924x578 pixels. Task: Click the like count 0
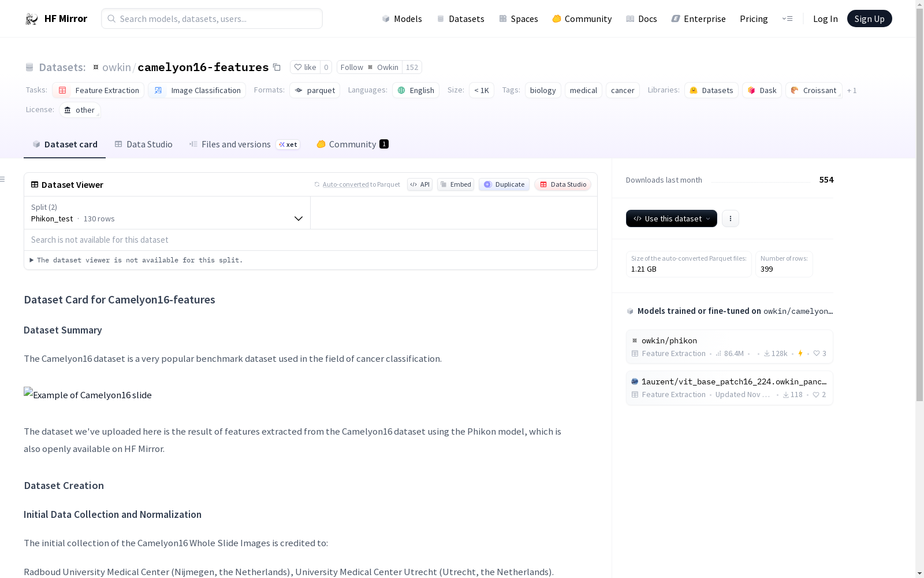click(326, 67)
